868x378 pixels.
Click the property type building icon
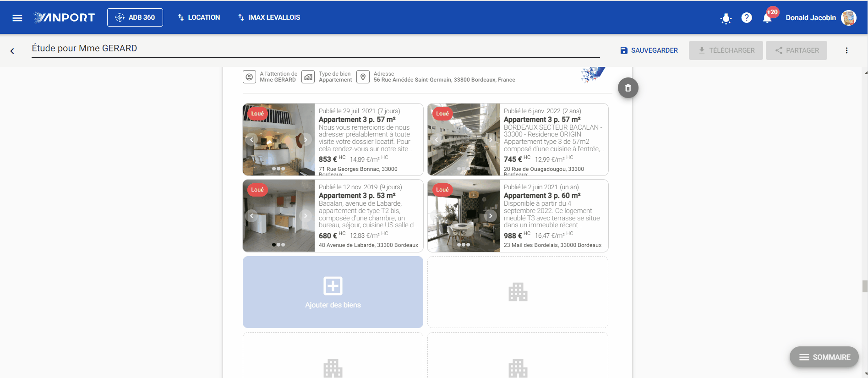308,77
